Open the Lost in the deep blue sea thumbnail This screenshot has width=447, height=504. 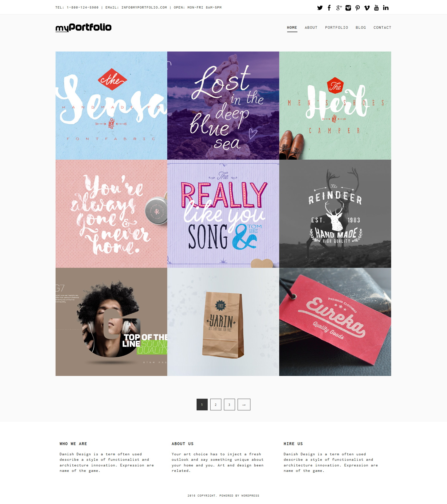tap(223, 106)
